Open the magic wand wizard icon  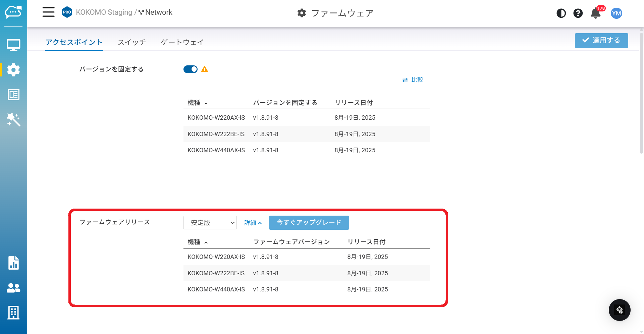(13, 119)
